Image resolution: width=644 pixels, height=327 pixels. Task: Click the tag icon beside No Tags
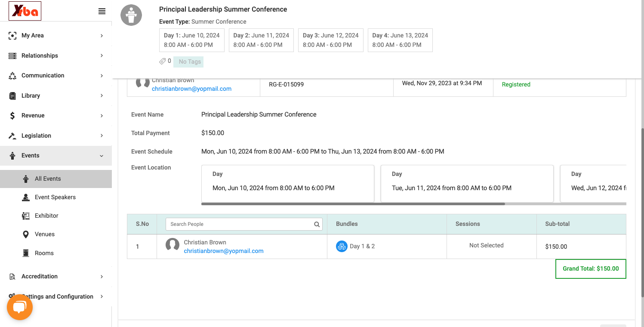[163, 62]
